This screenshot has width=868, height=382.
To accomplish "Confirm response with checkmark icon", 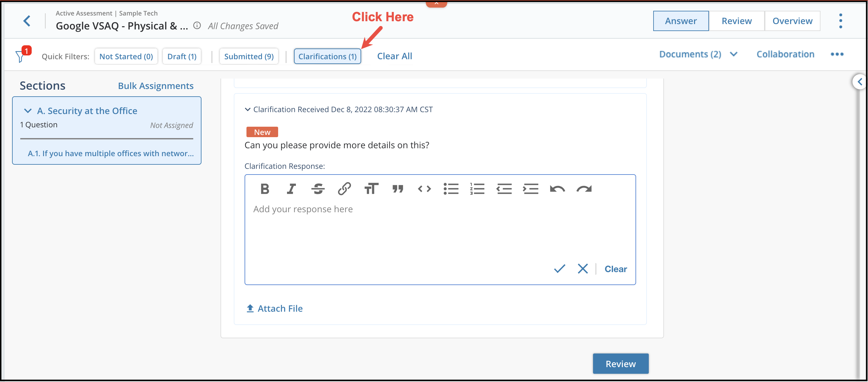I will coord(559,269).
